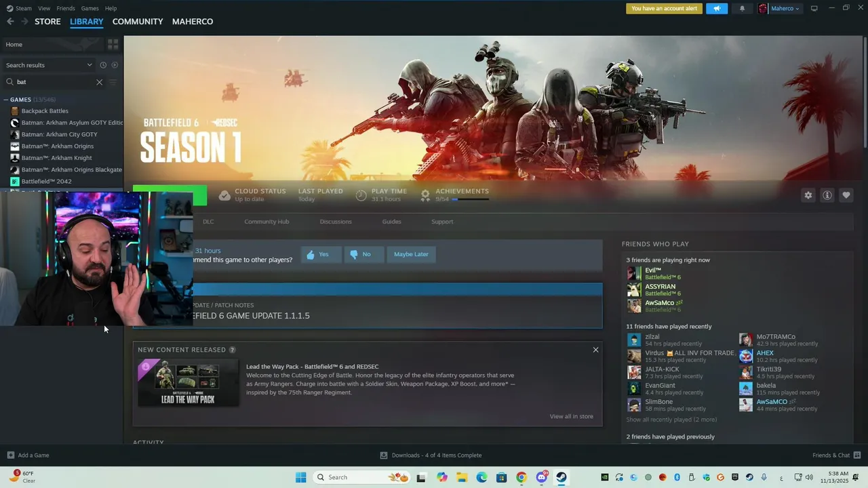The height and width of the screenshot is (488, 868).
Task: Open the Games menu
Action: pos(90,8)
